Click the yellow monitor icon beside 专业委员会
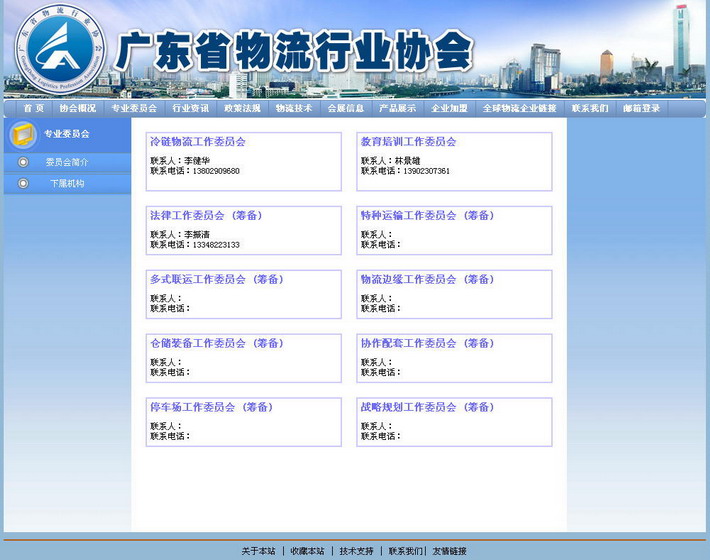Image resolution: width=710 pixels, height=560 pixels. tap(23, 134)
